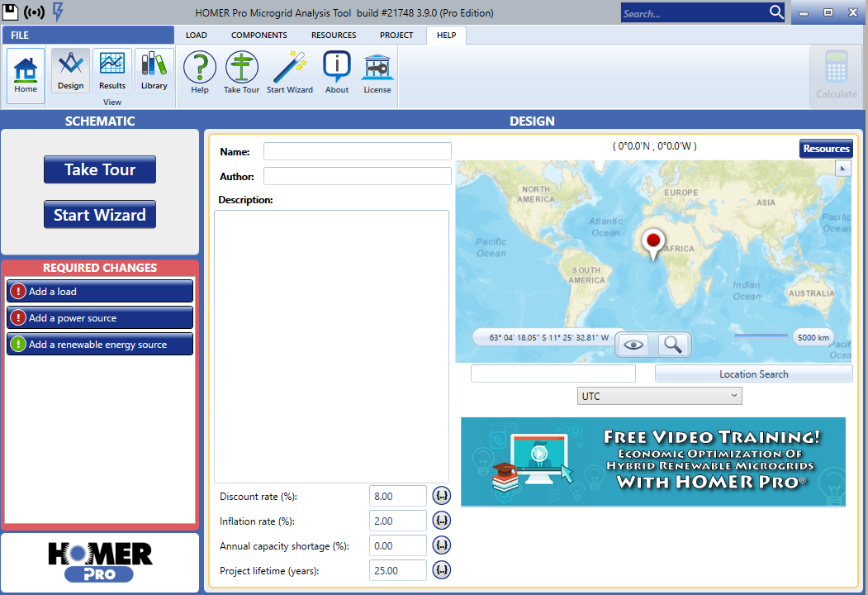The height and width of the screenshot is (595, 868).
Task: Open sensitivity button for Inflation rate
Action: [441, 520]
